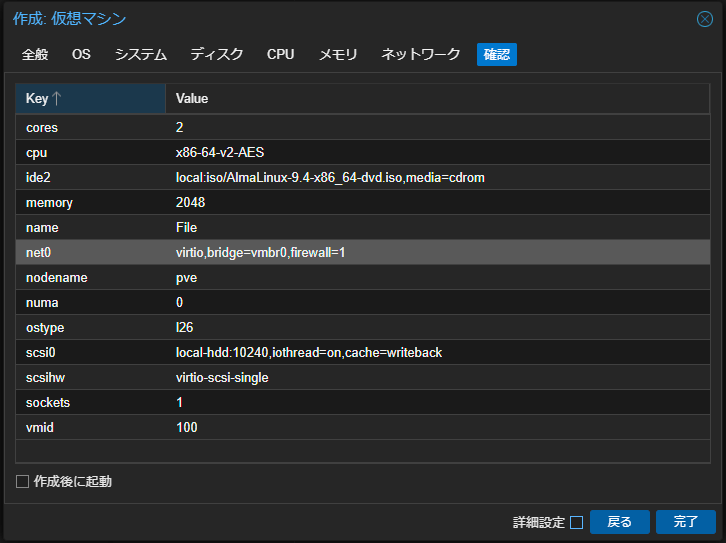The height and width of the screenshot is (543, 726).
Task: Open the ネットワーク tab
Action: [x=420, y=54]
